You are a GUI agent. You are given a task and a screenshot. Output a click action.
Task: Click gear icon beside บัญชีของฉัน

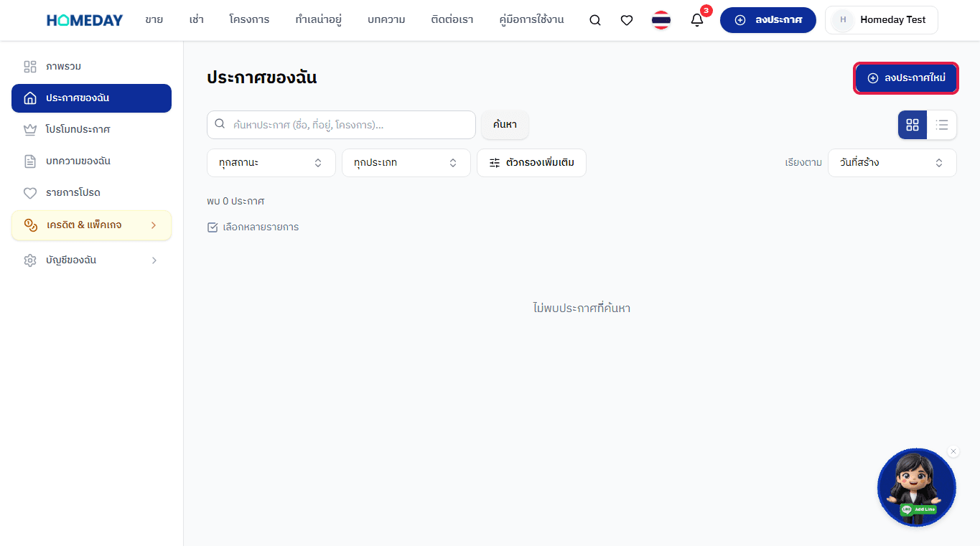point(30,260)
